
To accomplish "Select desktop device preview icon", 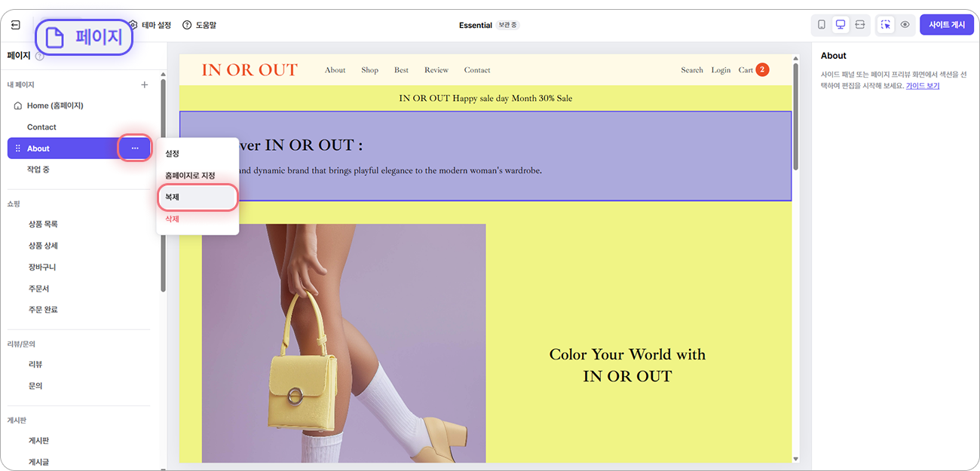I will tap(841, 25).
